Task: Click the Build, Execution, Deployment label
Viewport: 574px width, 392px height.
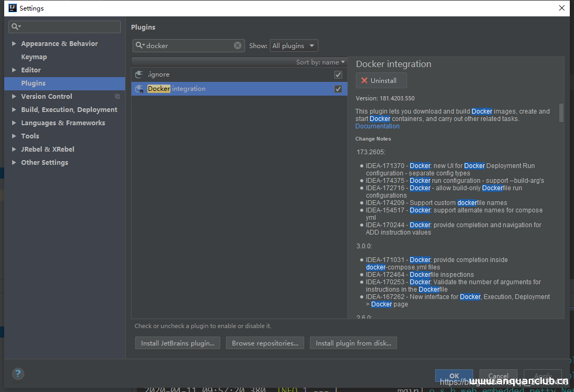Action: (69, 109)
